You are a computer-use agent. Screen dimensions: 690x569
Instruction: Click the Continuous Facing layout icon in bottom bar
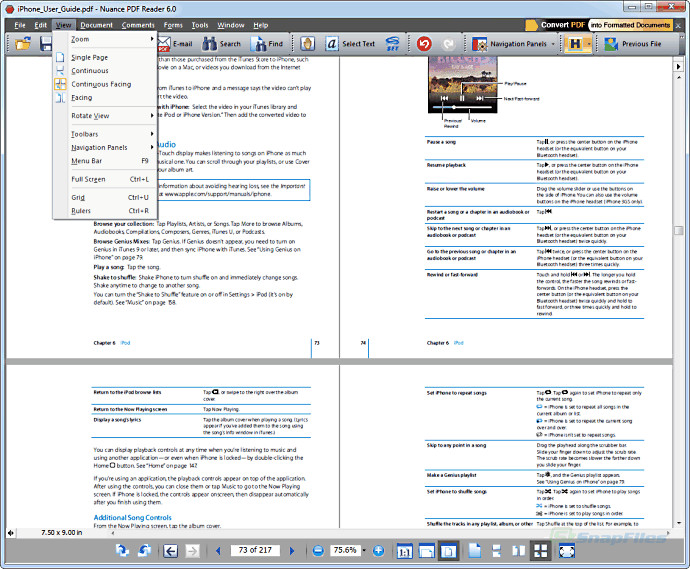click(541, 551)
